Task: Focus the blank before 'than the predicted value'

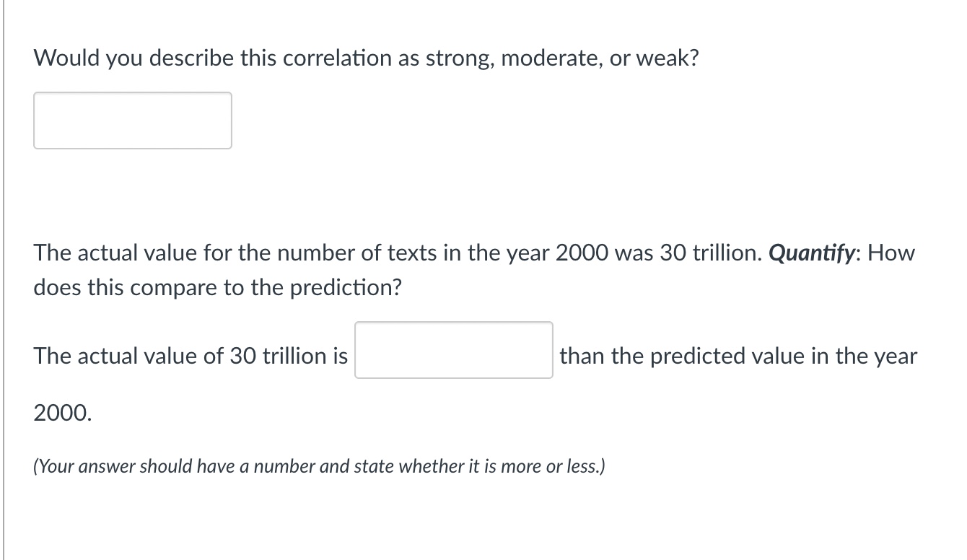Action: click(x=453, y=350)
